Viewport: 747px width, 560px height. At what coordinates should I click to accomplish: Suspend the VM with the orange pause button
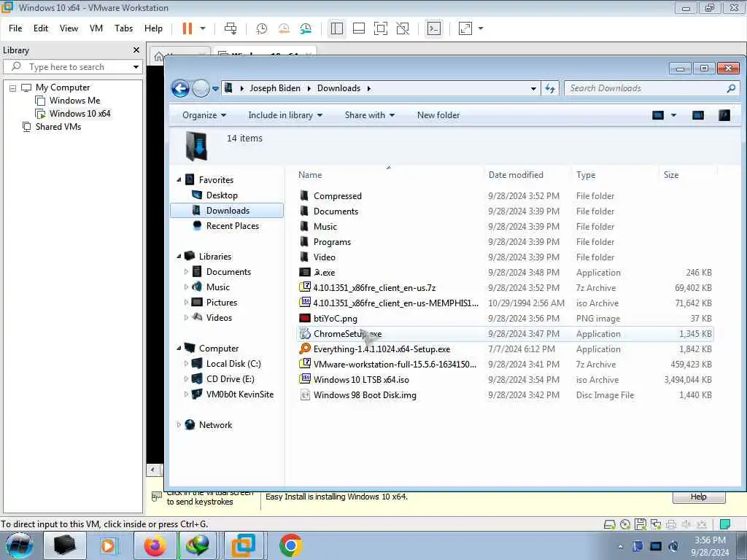(x=187, y=28)
